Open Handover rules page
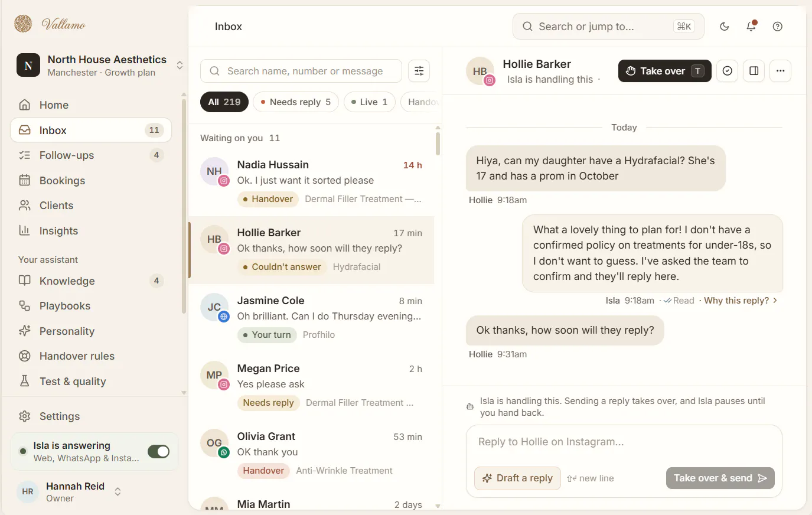 [x=91, y=356]
